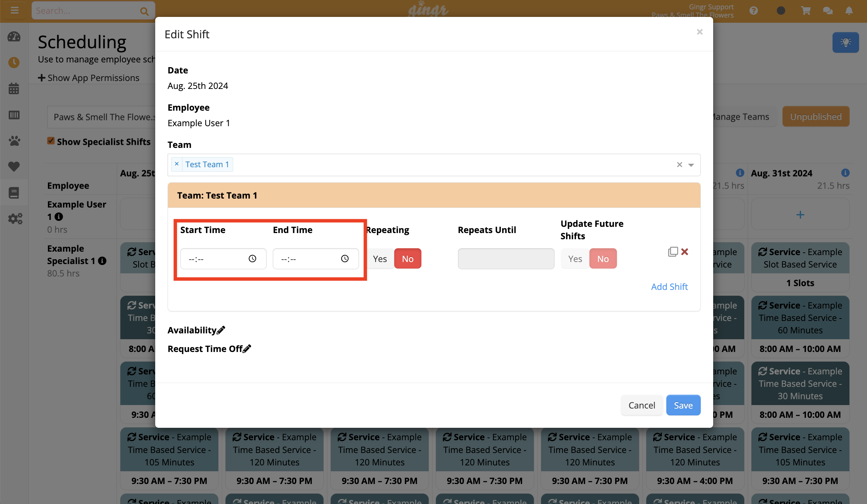This screenshot has height=504, width=867.
Task: Duplicate the shift row
Action: [673, 252]
